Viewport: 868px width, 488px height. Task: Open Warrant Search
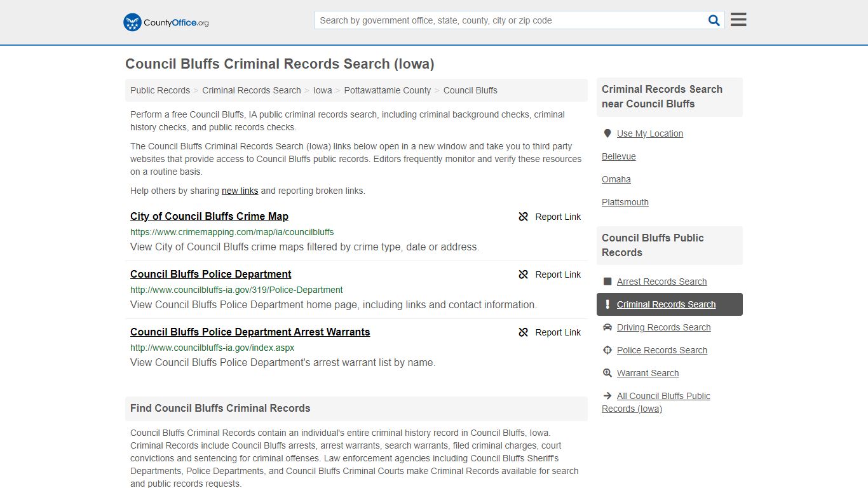tap(648, 373)
